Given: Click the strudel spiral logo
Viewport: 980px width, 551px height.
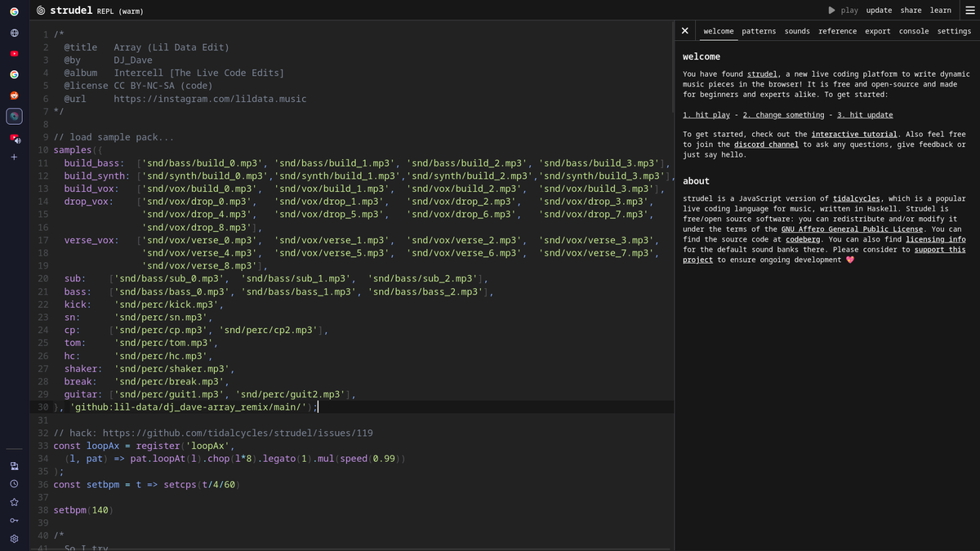Looking at the screenshot, I should [x=41, y=11].
